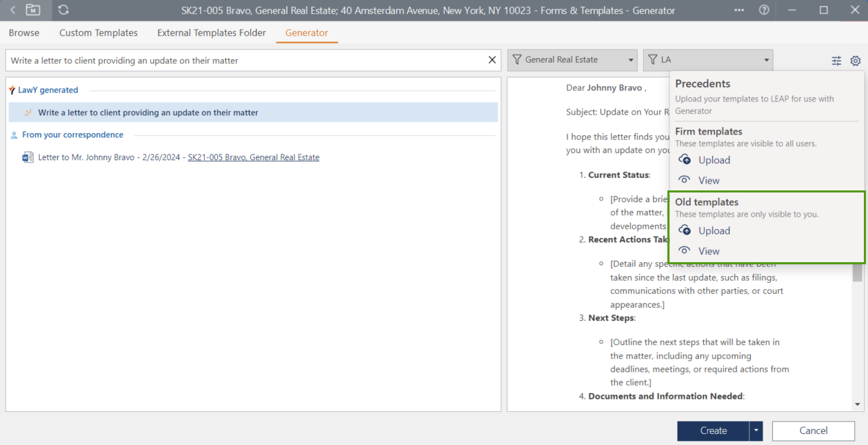Open the three-dots more options menu
This screenshot has width=868, height=445.
click(x=739, y=10)
